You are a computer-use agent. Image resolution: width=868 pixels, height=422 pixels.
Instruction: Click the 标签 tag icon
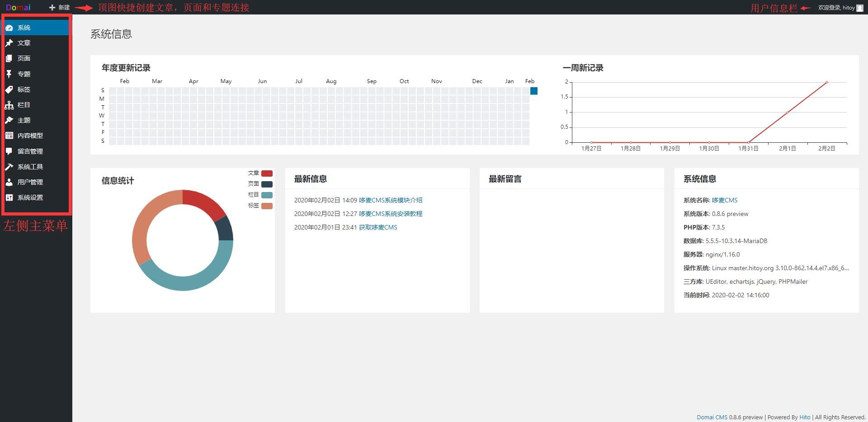pyautogui.click(x=9, y=89)
